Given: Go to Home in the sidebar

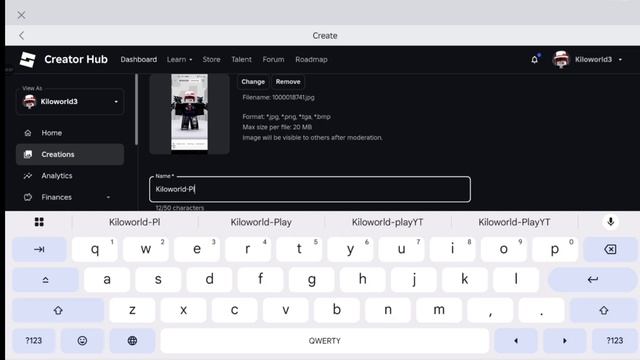Looking at the screenshot, I should point(70,133).
